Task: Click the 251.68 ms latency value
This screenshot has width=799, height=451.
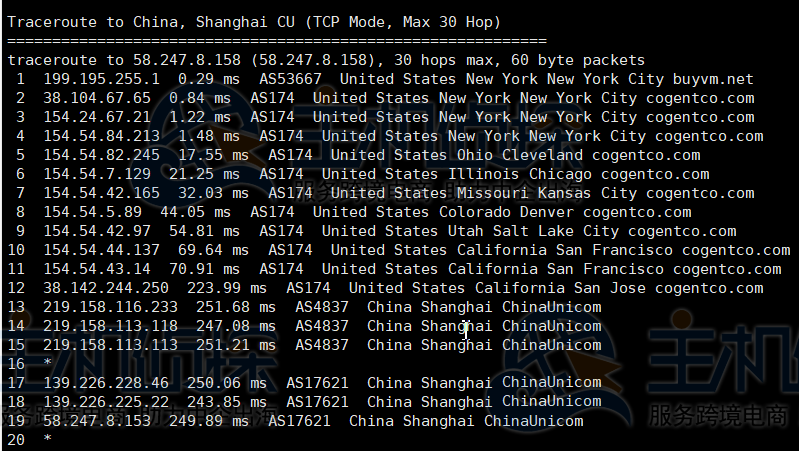Action: click(x=236, y=307)
